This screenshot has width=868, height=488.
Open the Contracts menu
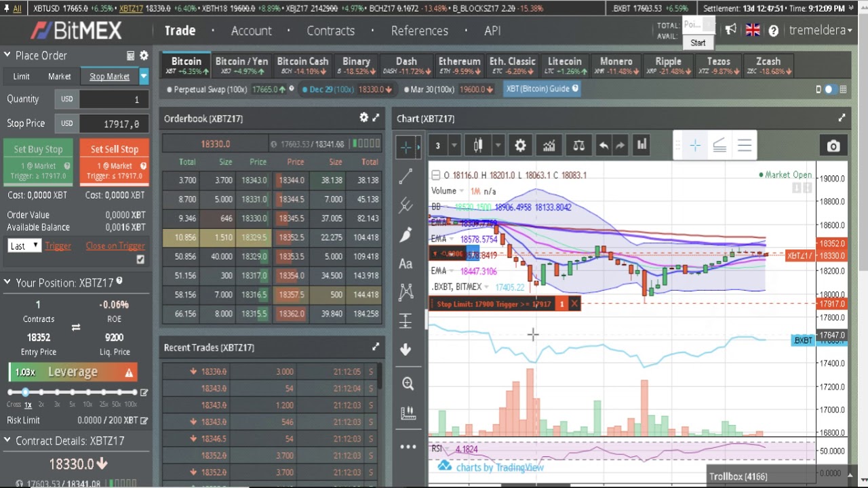click(330, 30)
